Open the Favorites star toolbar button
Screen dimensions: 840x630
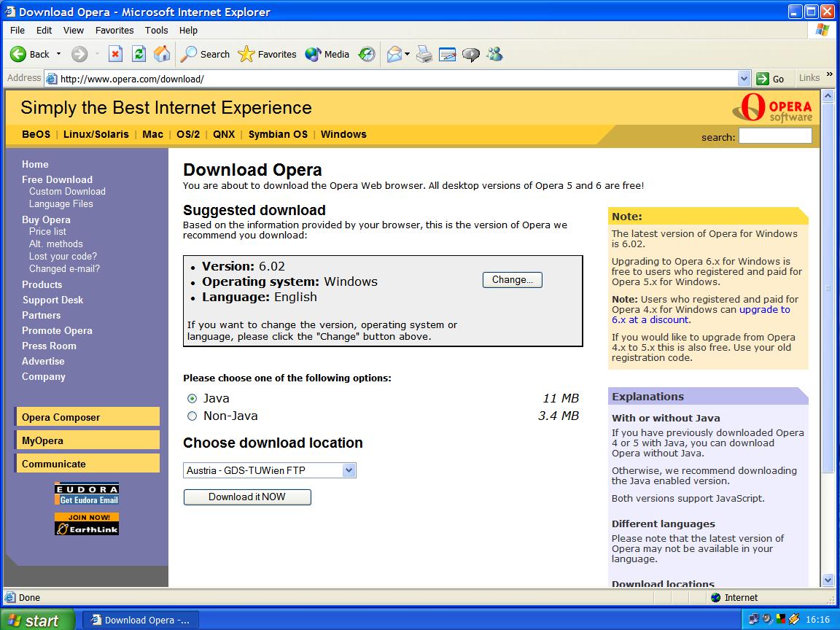pyautogui.click(x=268, y=54)
